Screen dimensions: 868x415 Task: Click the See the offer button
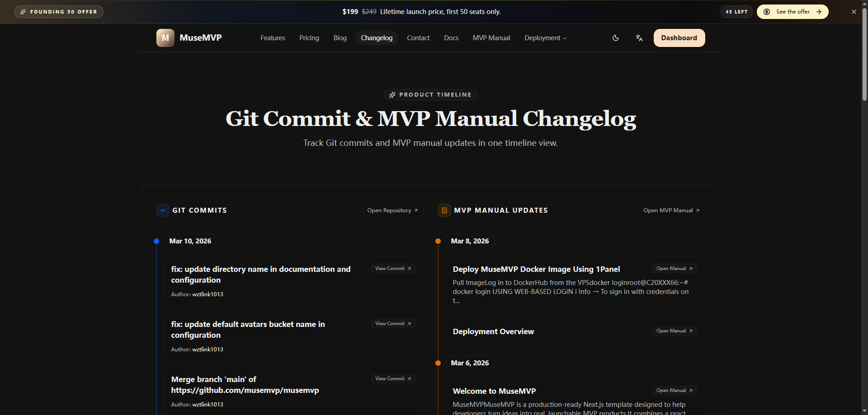(793, 12)
